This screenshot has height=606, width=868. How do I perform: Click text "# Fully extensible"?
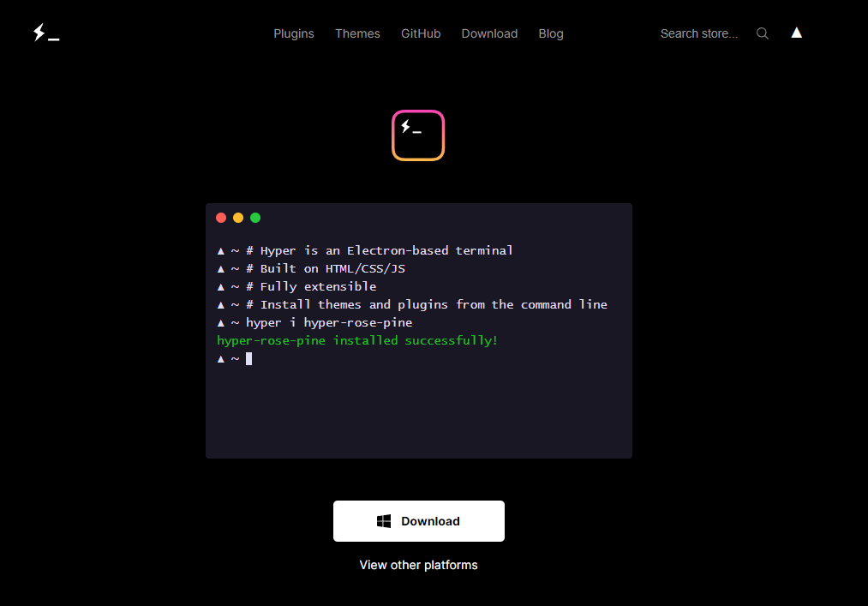(311, 287)
